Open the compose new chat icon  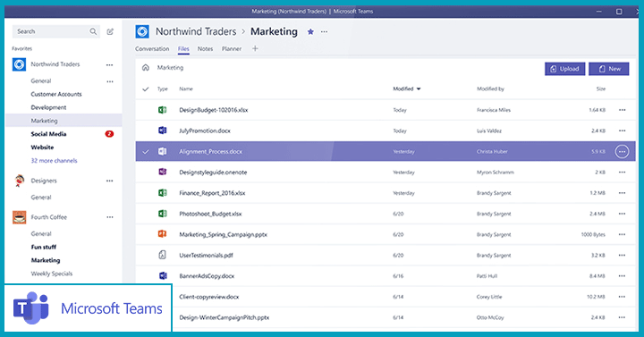click(x=110, y=31)
